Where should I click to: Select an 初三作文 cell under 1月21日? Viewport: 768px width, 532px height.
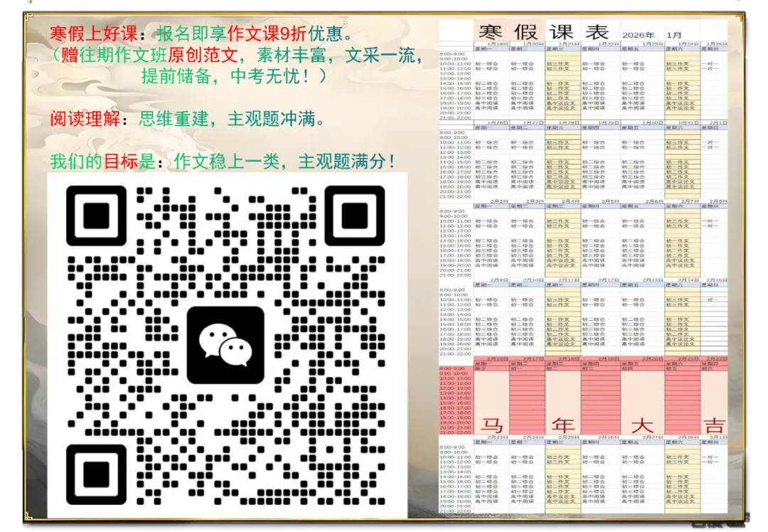(x=559, y=65)
